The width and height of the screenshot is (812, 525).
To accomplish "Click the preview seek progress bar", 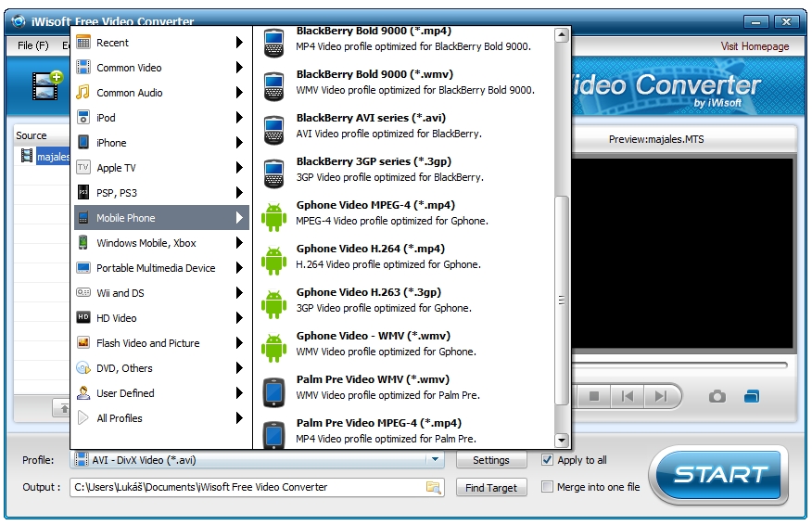I will pos(680,365).
